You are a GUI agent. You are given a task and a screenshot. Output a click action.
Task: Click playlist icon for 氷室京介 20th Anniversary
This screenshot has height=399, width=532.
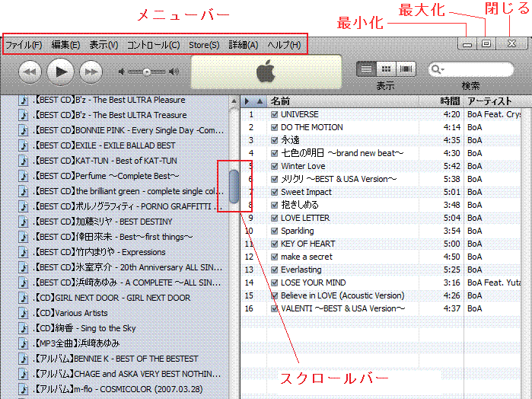click(24, 268)
